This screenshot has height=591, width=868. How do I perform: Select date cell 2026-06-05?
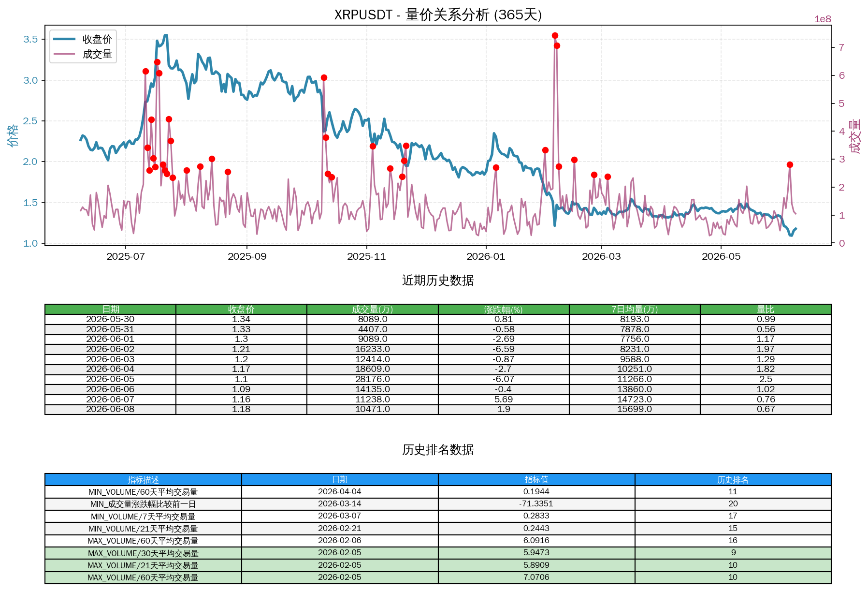pyautogui.click(x=110, y=379)
